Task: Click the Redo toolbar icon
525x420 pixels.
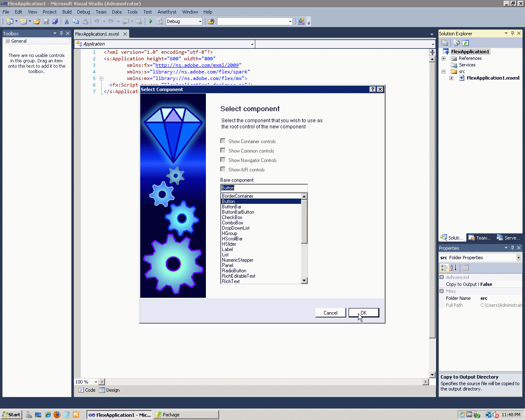Action: (111, 21)
